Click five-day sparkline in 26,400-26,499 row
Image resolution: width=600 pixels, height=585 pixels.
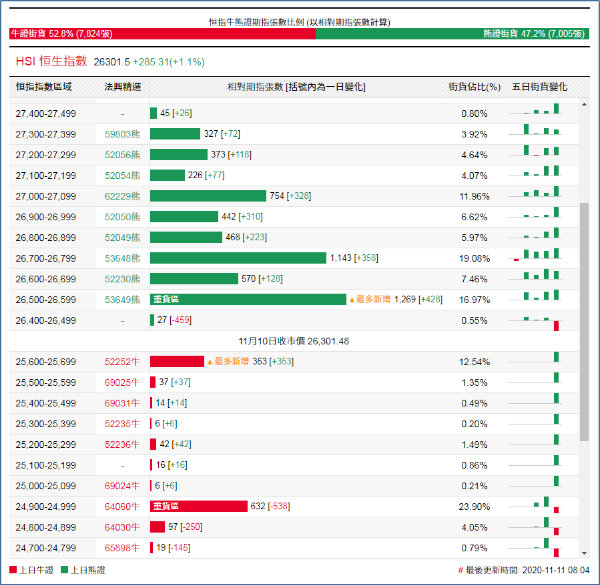click(x=535, y=324)
